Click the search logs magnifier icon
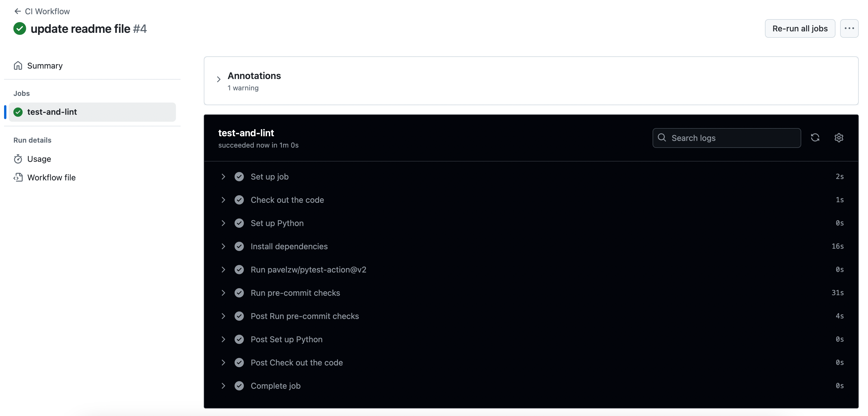868x416 pixels. (662, 137)
